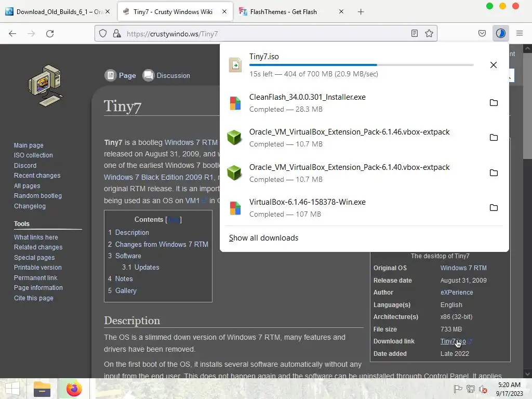Open the Changelog link
Viewport: 532px width, 399px height.
(30, 206)
